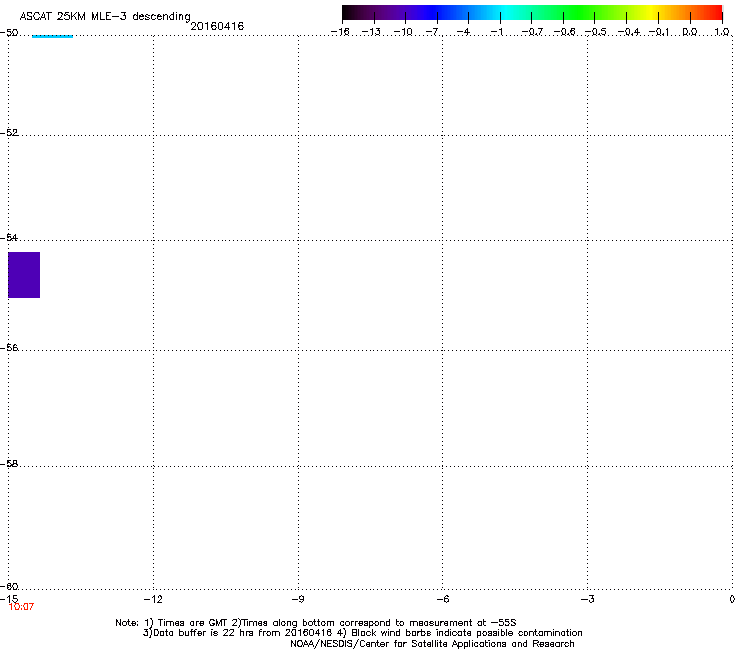Click the -6 longitude axis label
The height and width of the screenshot is (650, 740).
coord(442,599)
